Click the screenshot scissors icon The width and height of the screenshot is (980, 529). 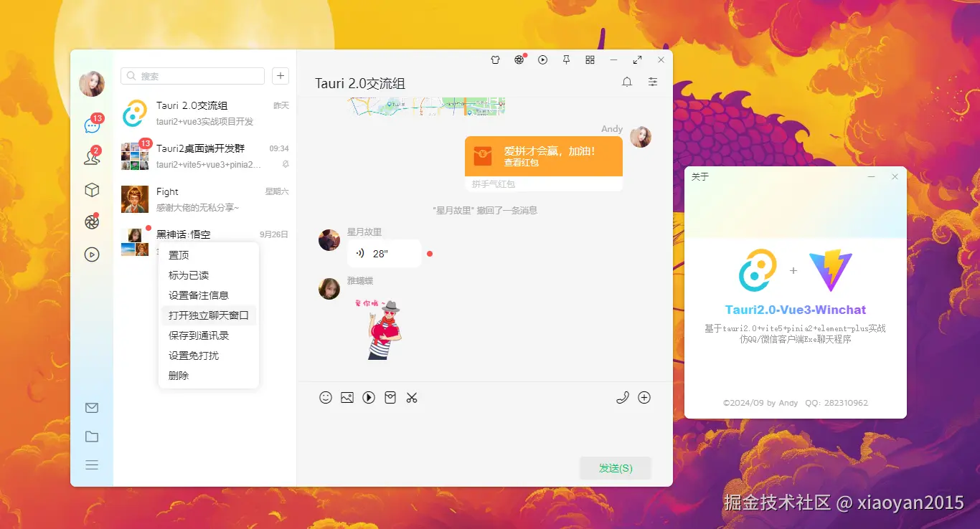click(412, 397)
